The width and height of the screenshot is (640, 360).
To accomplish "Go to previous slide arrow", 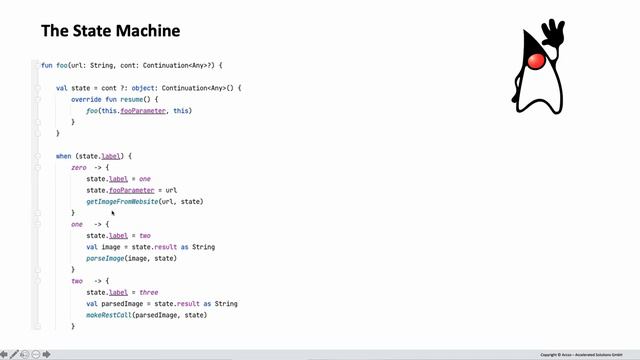I will click(x=4, y=354).
